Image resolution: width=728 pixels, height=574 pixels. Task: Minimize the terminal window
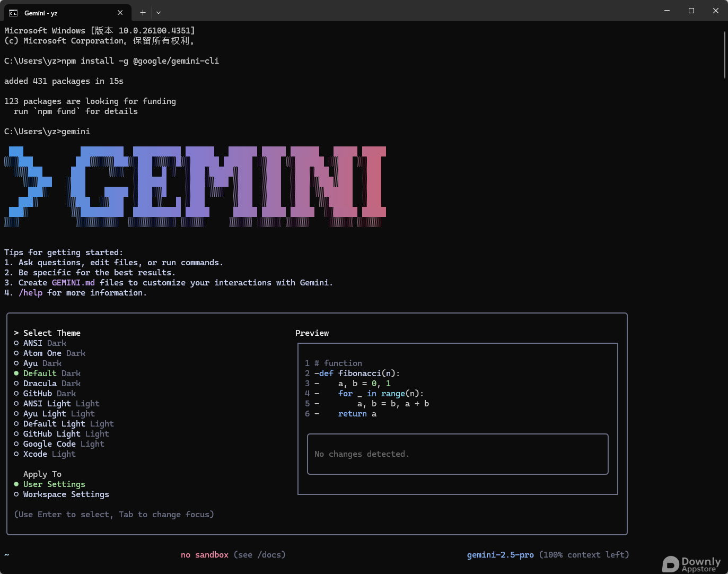(x=667, y=11)
